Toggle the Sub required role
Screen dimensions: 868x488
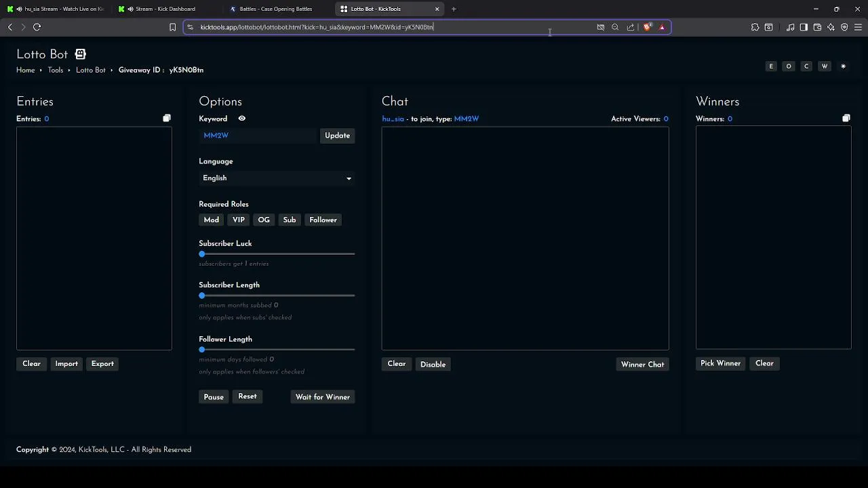[x=290, y=220]
